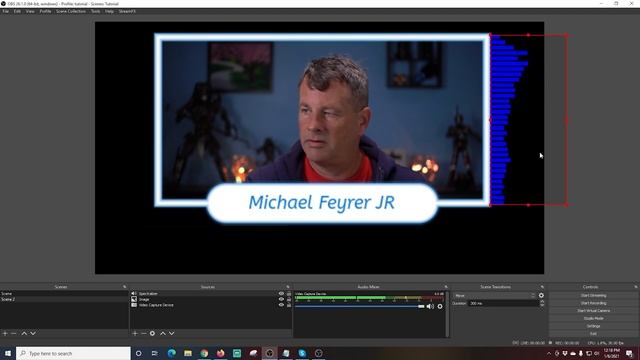The height and width of the screenshot is (360, 640).
Task: Click Start Recording button
Action: coord(593,303)
